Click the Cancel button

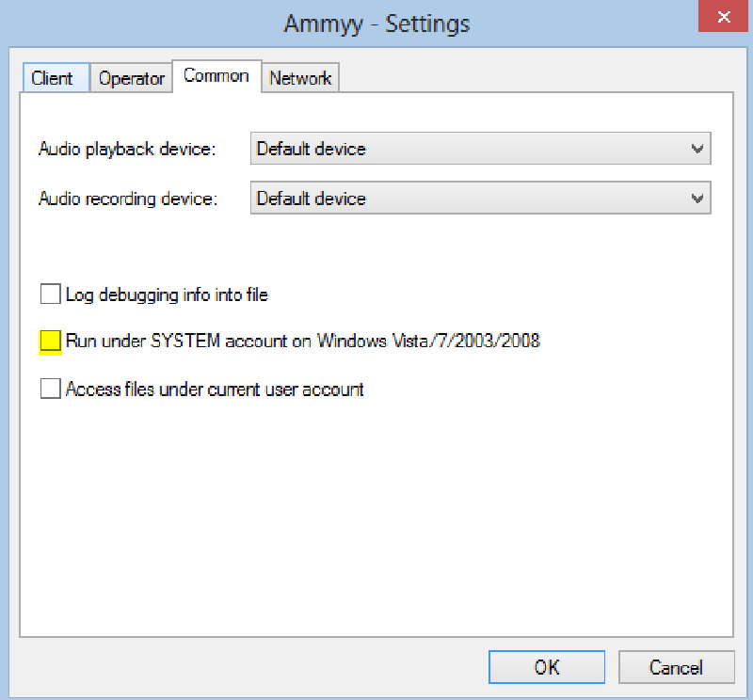676,667
